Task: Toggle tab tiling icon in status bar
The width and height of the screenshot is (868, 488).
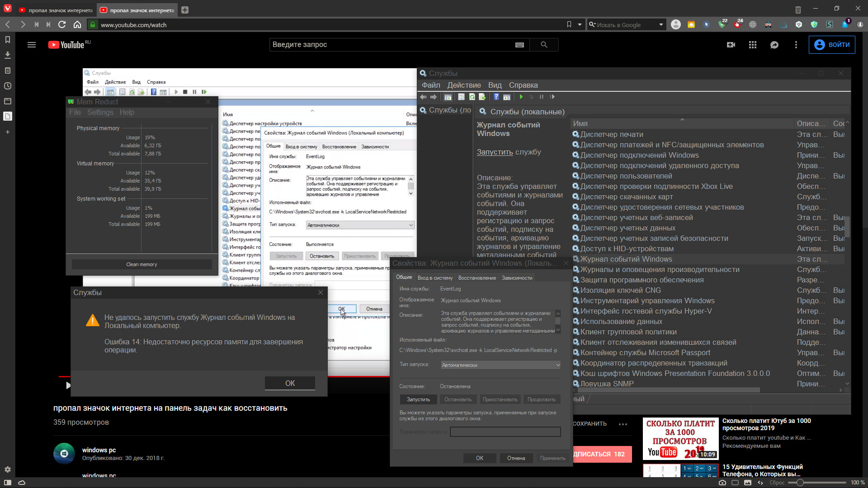Action: click(x=735, y=483)
